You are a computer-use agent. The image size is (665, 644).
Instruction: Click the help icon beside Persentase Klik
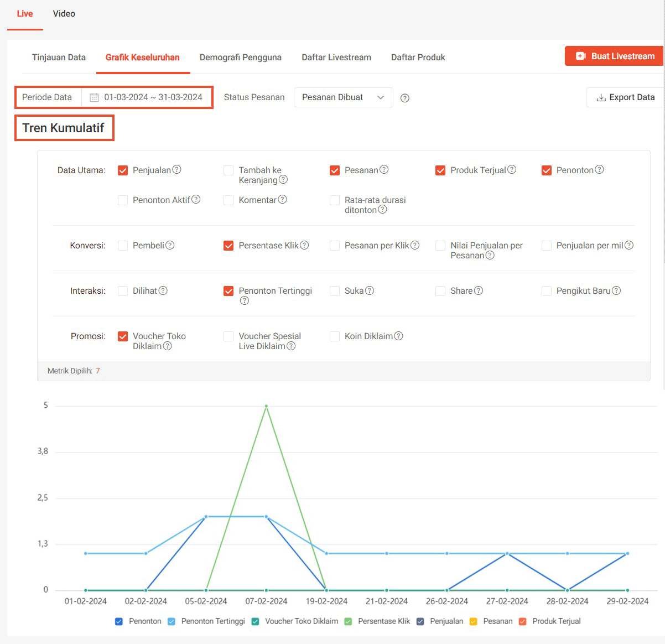coord(304,245)
